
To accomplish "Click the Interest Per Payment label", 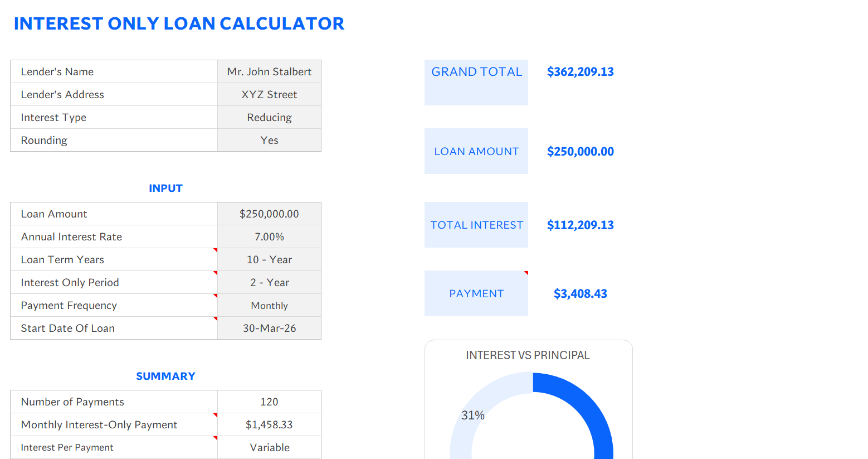I will point(114,447).
